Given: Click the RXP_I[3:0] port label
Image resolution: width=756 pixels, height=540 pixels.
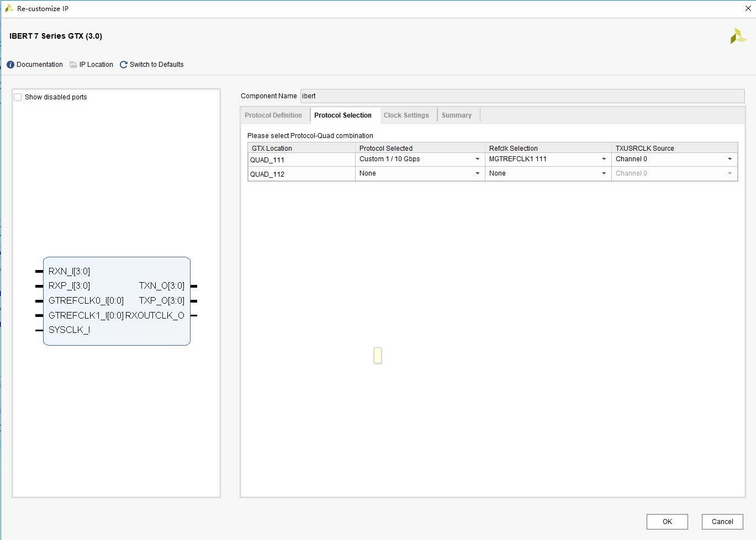Looking at the screenshot, I should coord(69,285).
